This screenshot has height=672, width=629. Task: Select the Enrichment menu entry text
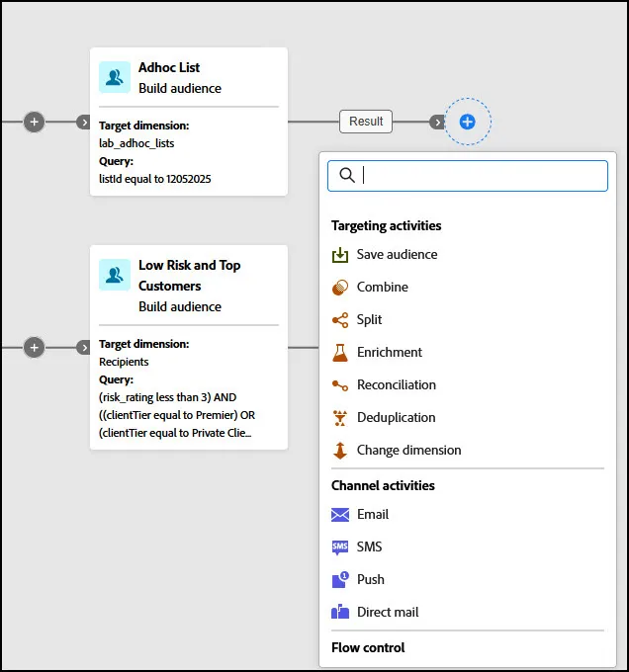[x=390, y=352]
